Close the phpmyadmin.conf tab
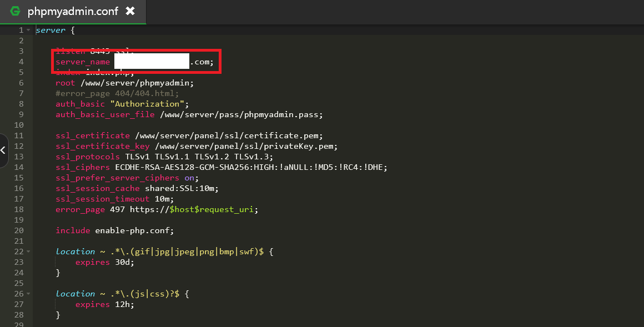This screenshot has width=644, height=327. pos(130,11)
